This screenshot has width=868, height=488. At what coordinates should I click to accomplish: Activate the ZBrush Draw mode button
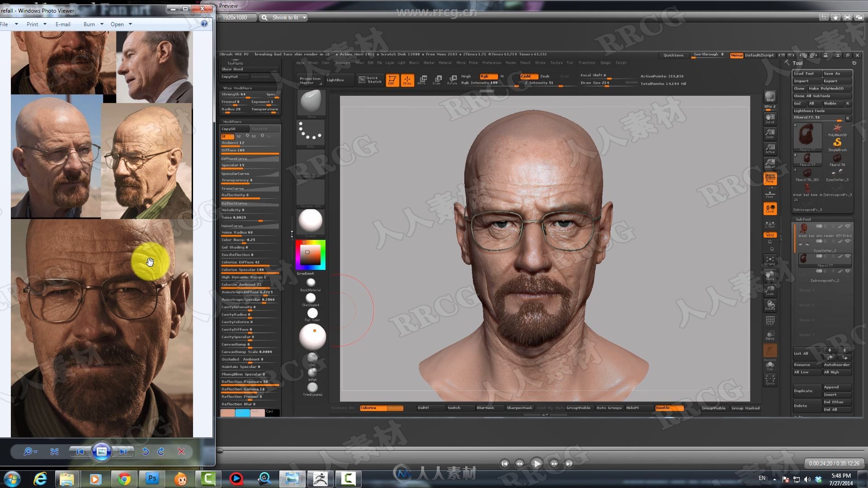click(407, 80)
